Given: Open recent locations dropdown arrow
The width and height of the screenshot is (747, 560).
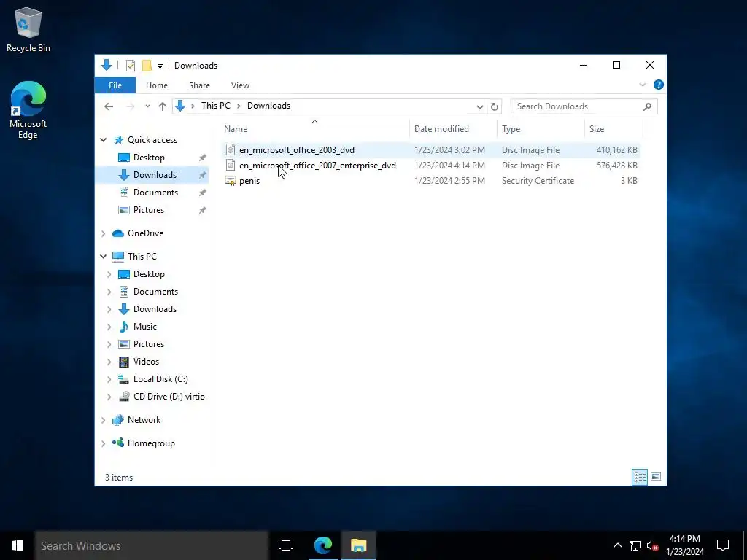Looking at the screenshot, I should coord(147,106).
